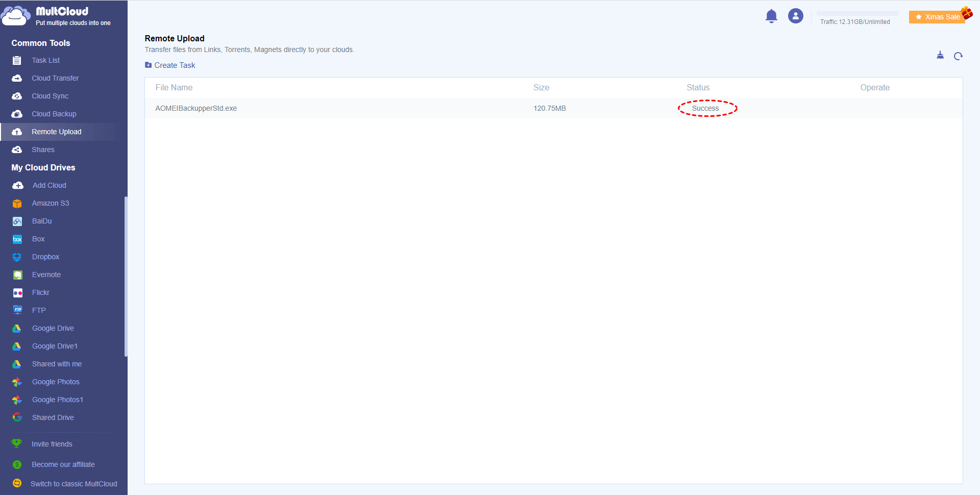This screenshot has width=980, height=495.
Task: Click the BaiDu icon
Action: [x=17, y=221]
